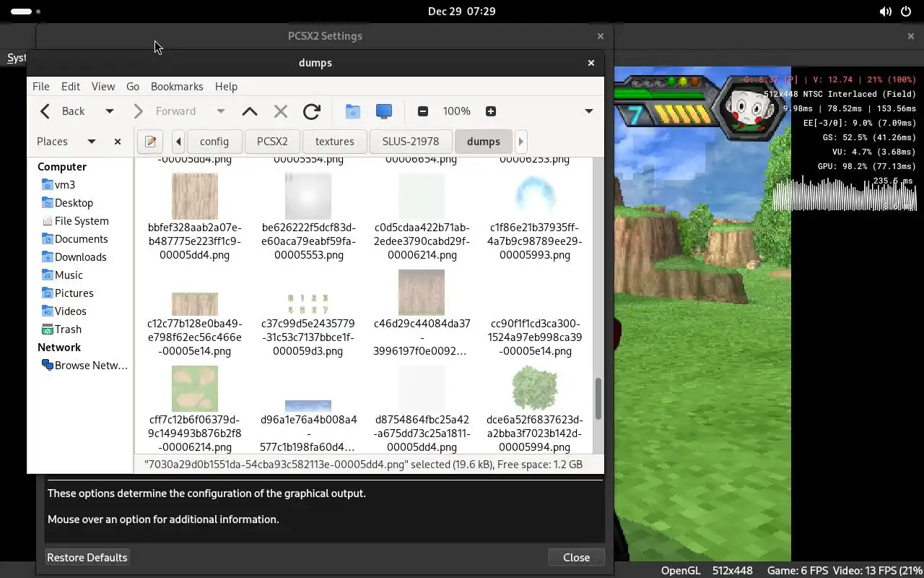The height and width of the screenshot is (578, 924).
Task: Zoom out with the minus icon
Action: coord(423,111)
